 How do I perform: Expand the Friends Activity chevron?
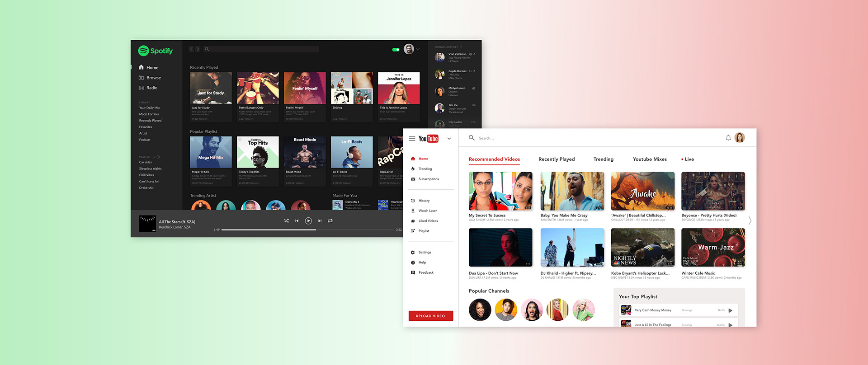[462, 47]
